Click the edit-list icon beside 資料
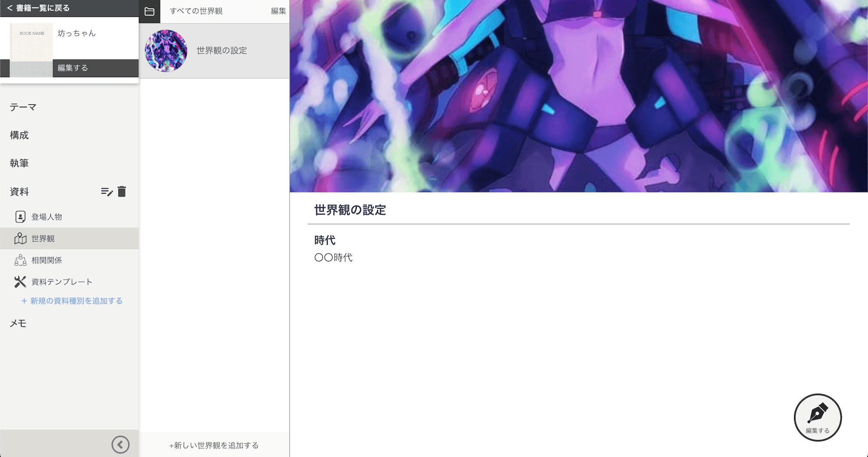This screenshot has width=868, height=457. [x=107, y=192]
